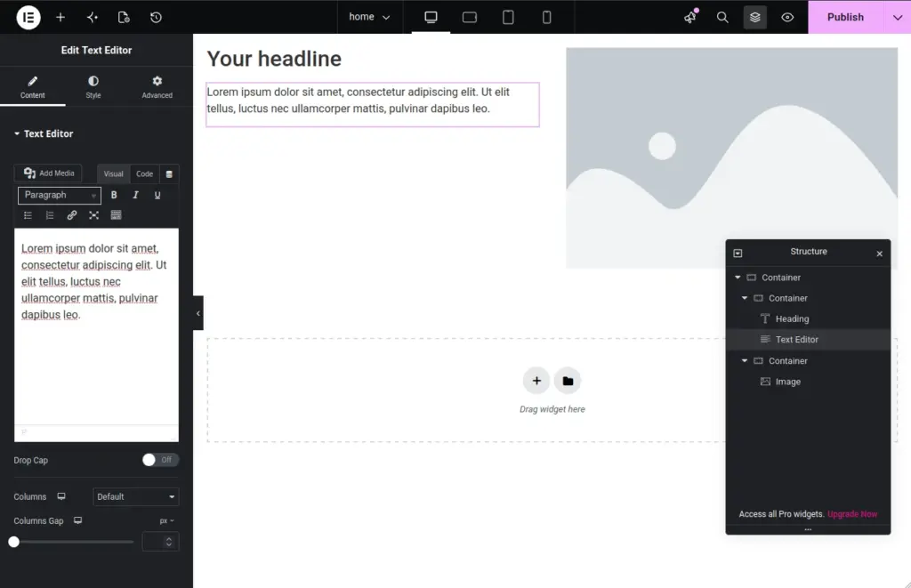
Task: Switch to tablet landscape preview icon
Action: (470, 18)
